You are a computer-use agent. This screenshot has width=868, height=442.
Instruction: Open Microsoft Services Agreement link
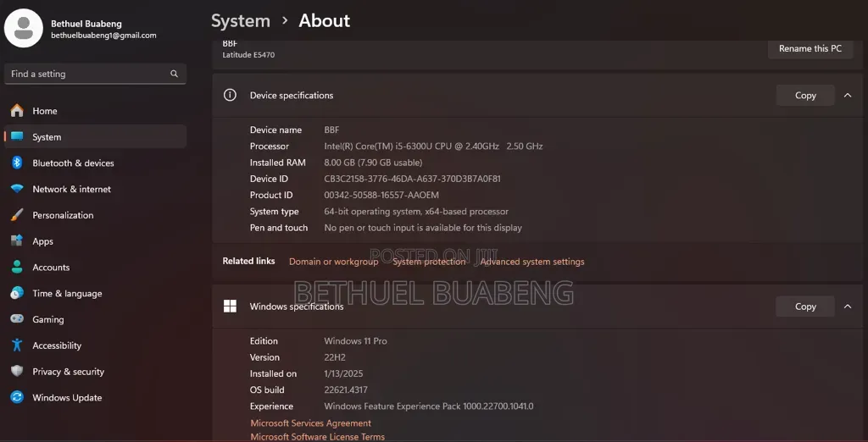click(310, 423)
